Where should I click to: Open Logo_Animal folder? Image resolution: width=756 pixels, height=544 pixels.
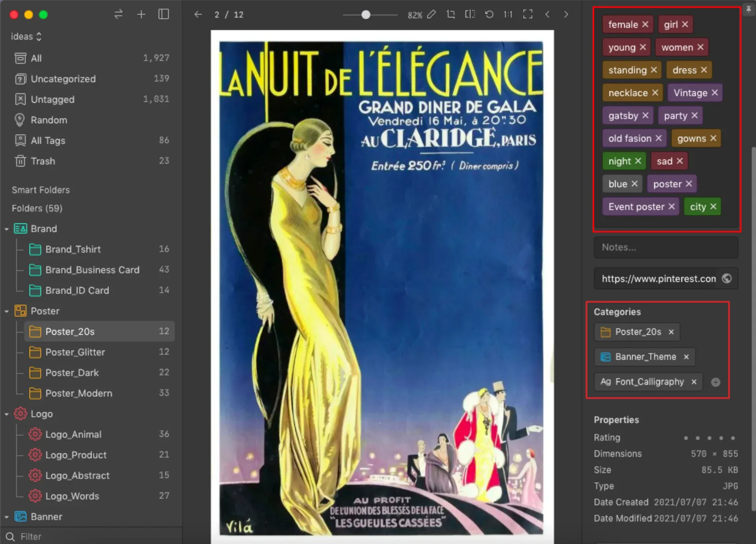[99, 434]
